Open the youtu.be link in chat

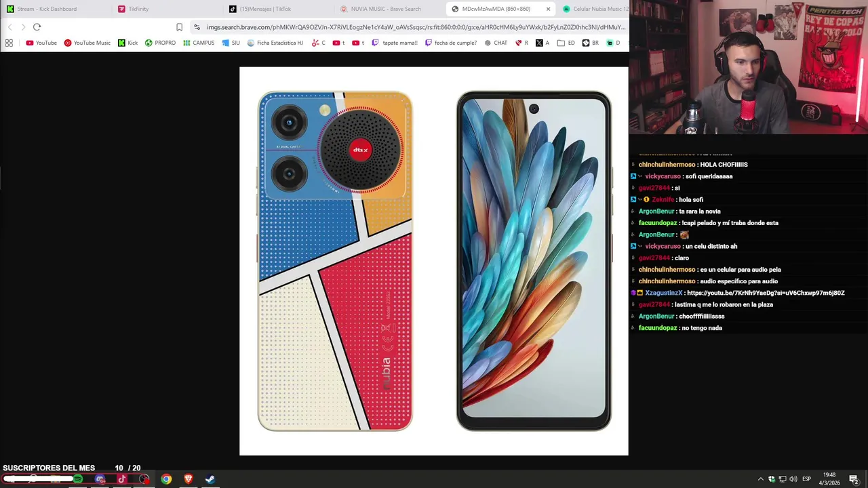coord(766,293)
